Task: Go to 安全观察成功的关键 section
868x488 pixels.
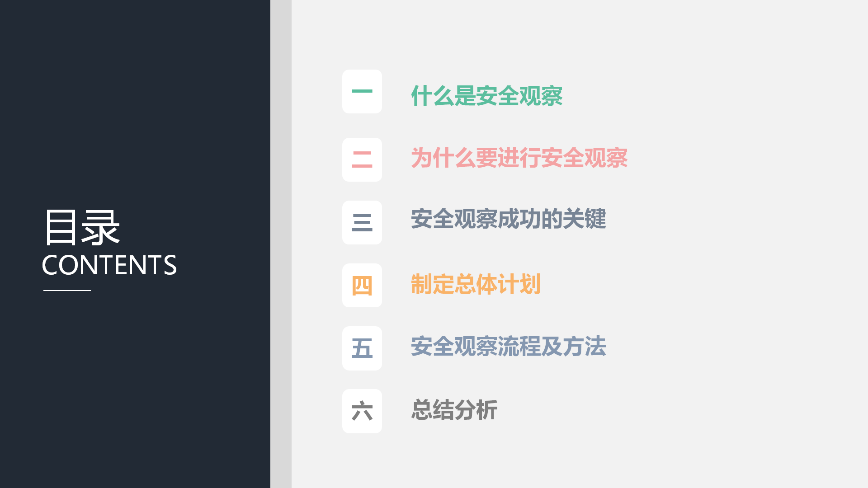Action: (509, 219)
